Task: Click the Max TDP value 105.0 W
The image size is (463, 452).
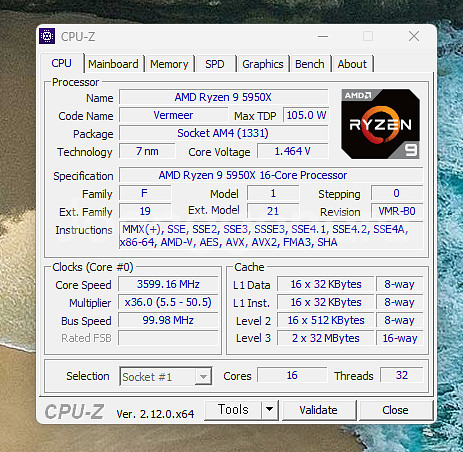Action: click(306, 115)
